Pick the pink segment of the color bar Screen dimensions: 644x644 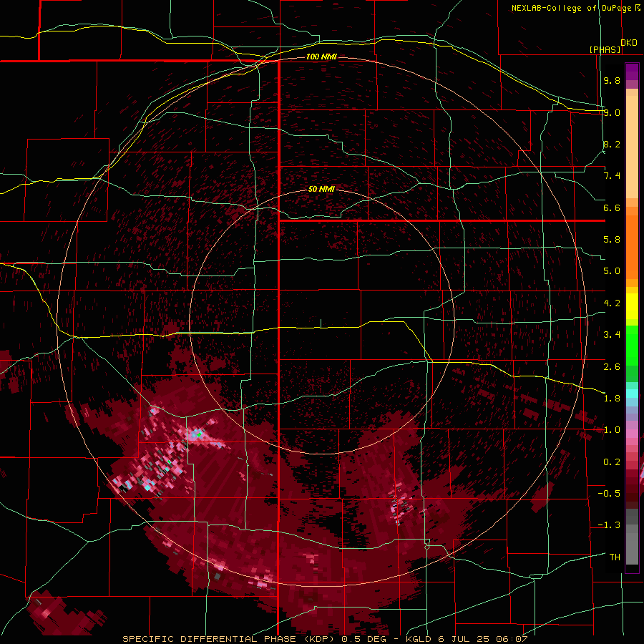(x=632, y=434)
